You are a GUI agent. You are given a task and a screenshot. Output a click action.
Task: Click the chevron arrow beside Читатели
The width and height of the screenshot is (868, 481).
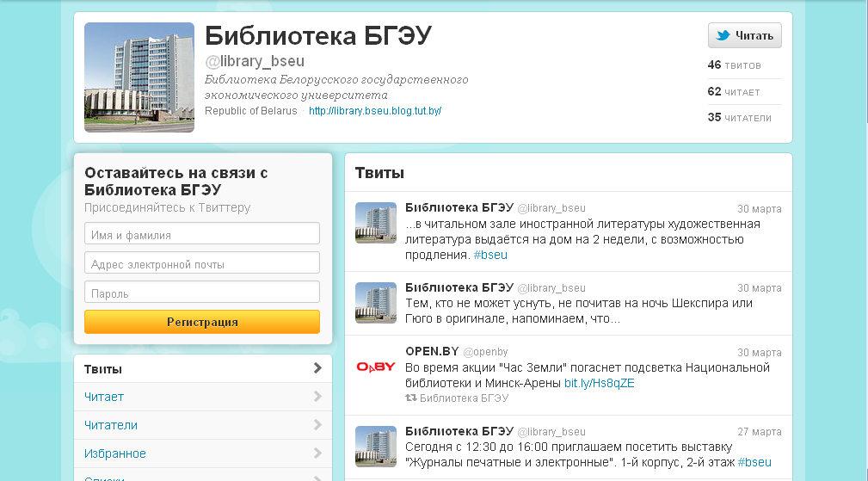pos(317,424)
